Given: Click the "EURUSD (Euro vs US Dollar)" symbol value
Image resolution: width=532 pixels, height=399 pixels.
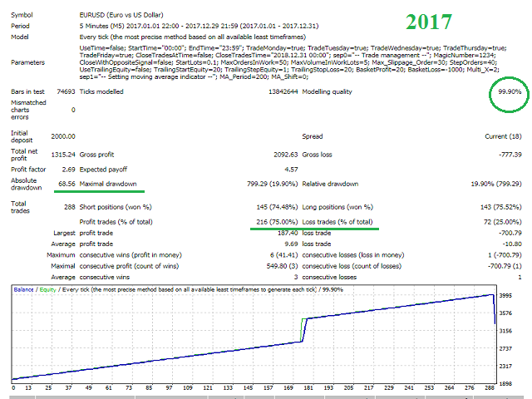Looking at the screenshot, I should pyautogui.click(x=121, y=15).
